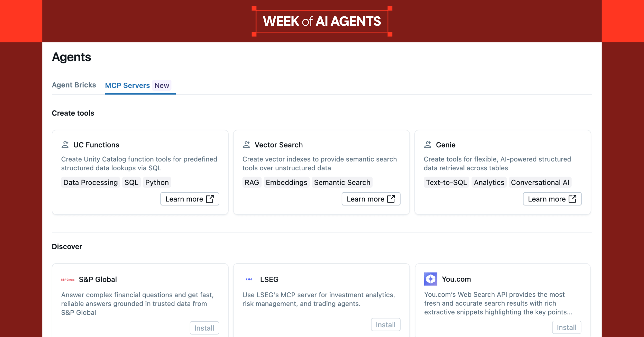This screenshot has width=644, height=337.
Task: Select the Genie tool icon
Action: pos(427,145)
